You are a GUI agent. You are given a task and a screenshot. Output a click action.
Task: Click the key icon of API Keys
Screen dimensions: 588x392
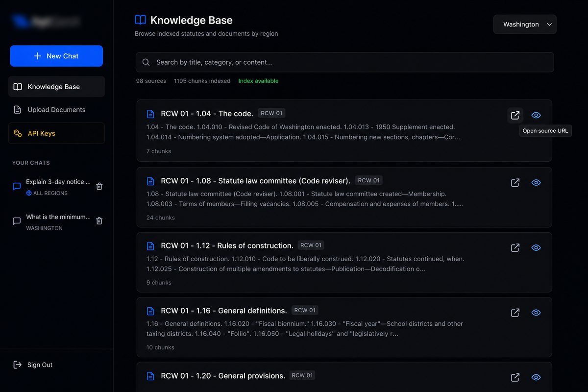[x=18, y=133]
